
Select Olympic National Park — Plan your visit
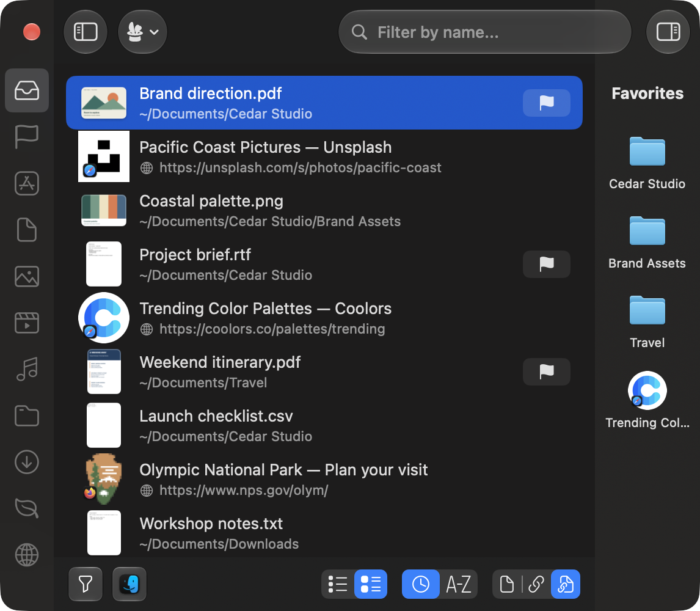(324, 479)
